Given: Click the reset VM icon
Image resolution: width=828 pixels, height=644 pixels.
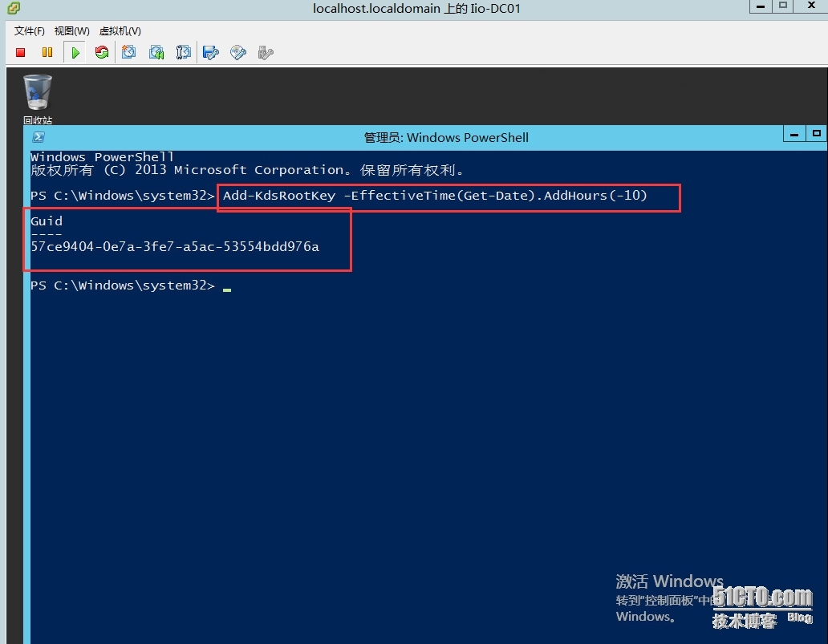Looking at the screenshot, I should click(101, 52).
